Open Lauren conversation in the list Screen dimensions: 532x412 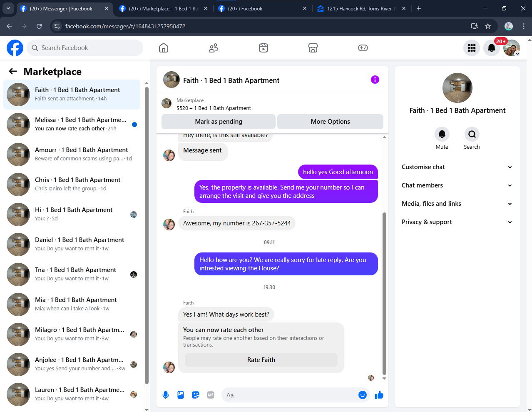coord(72,395)
